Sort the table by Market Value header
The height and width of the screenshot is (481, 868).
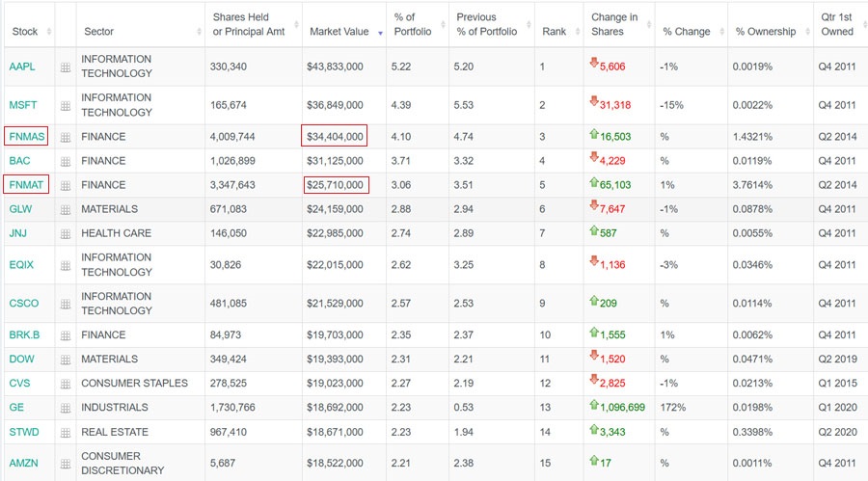point(339,32)
